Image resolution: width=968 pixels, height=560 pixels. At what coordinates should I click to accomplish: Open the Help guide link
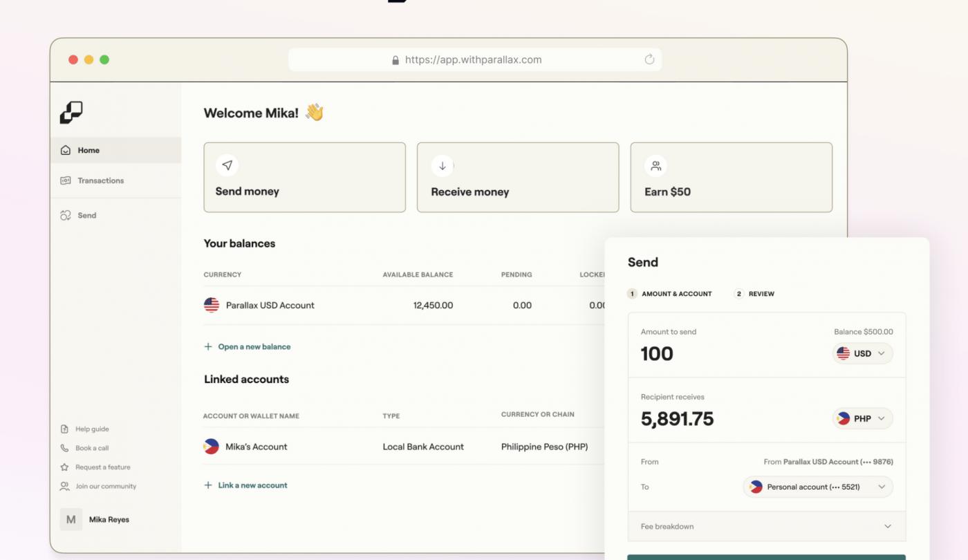tap(92, 429)
